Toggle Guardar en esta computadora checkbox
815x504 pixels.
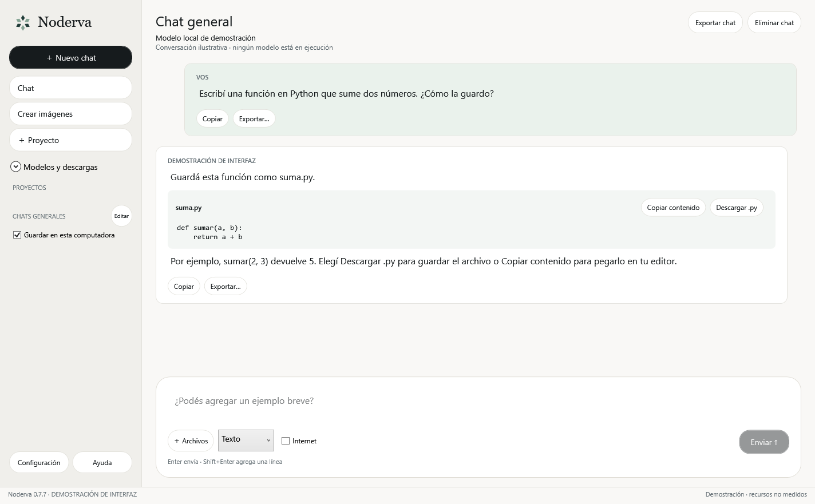point(17,235)
